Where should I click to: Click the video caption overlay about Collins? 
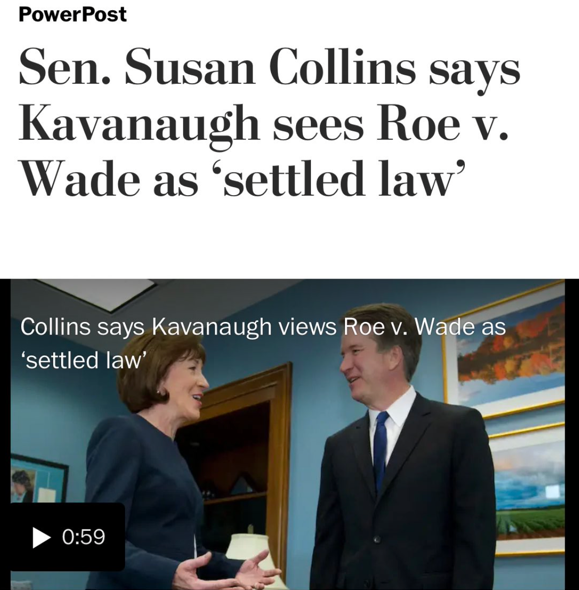pyautogui.click(x=263, y=343)
